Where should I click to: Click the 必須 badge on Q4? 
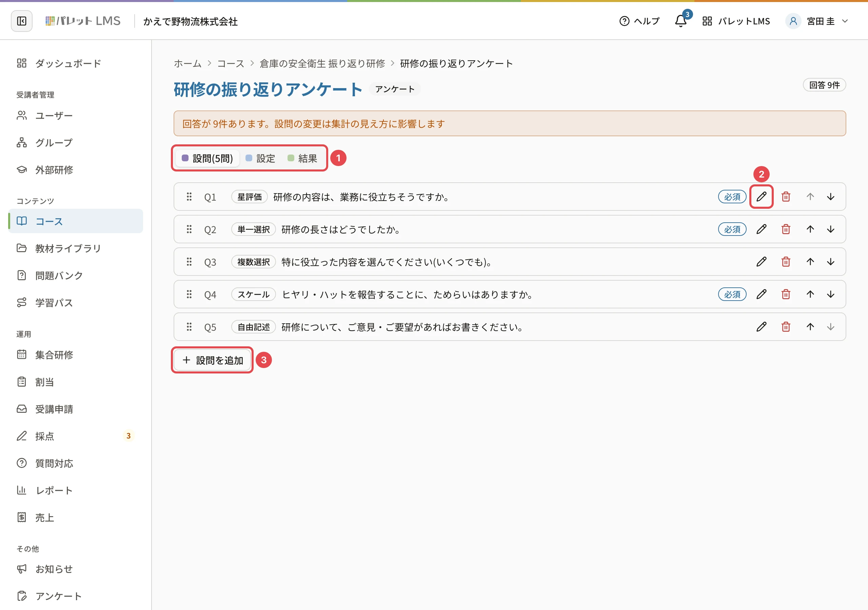tap(732, 294)
